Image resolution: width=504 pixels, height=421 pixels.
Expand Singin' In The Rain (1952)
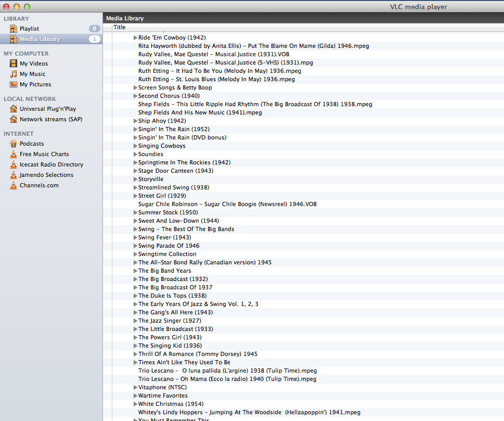click(x=135, y=129)
